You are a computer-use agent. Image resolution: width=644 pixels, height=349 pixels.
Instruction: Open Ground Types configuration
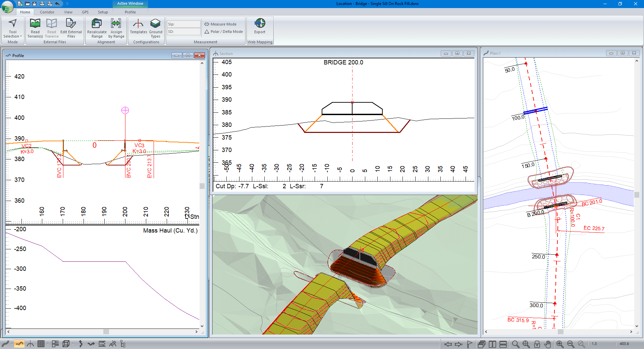[x=155, y=28]
